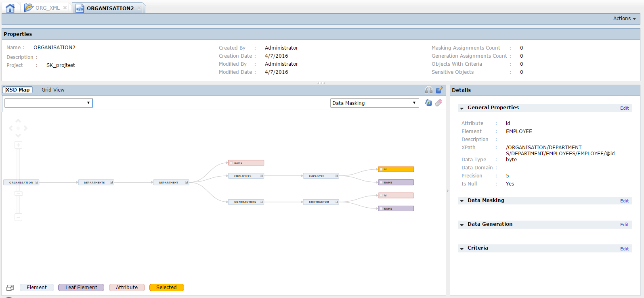This screenshot has width=644, height=298.
Task: Go to the home page icon
Action: click(x=10, y=8)
